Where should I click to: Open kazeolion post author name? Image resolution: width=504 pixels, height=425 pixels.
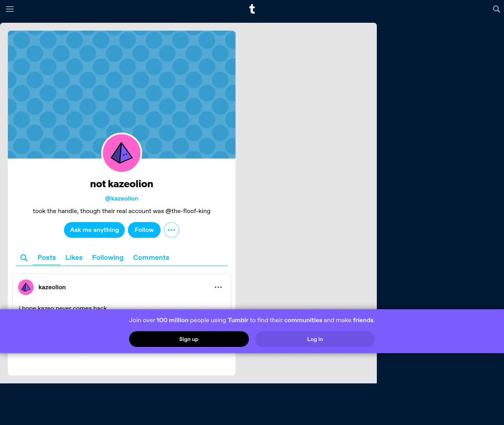(x=52, y=287)
